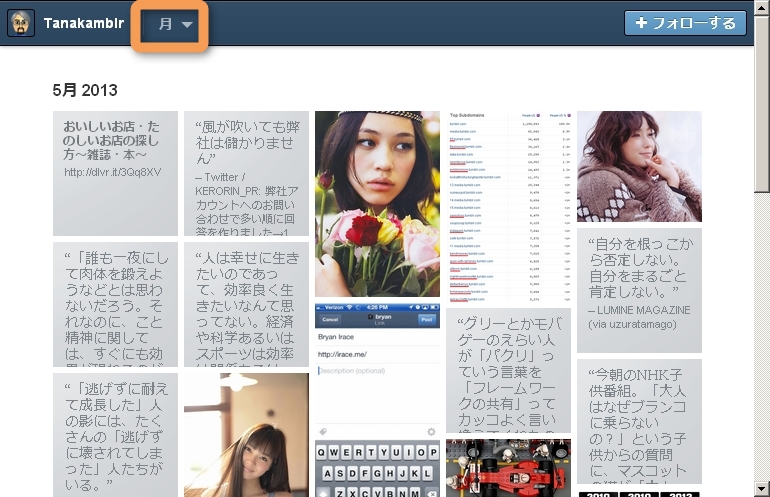Click the フォローする follow button
Image resolution: width=770 pixels, height=497 pixels.
click(684, 24)
